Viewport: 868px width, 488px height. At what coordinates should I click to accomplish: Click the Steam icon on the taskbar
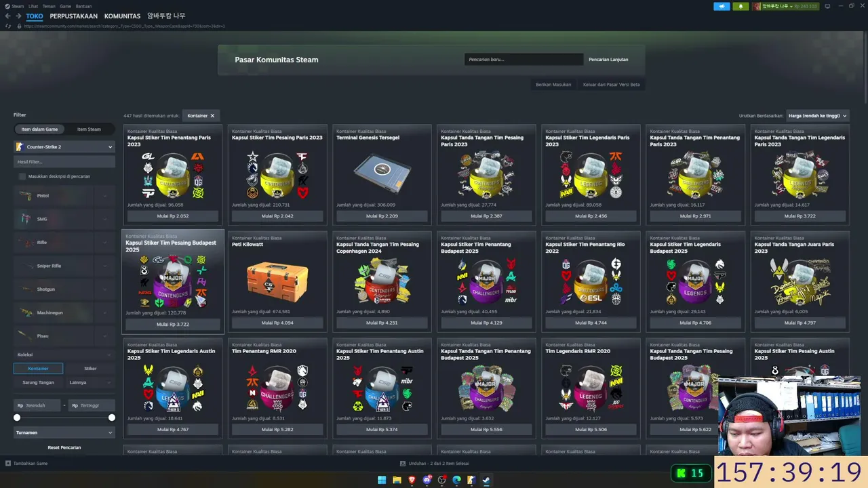click(486, 481)
